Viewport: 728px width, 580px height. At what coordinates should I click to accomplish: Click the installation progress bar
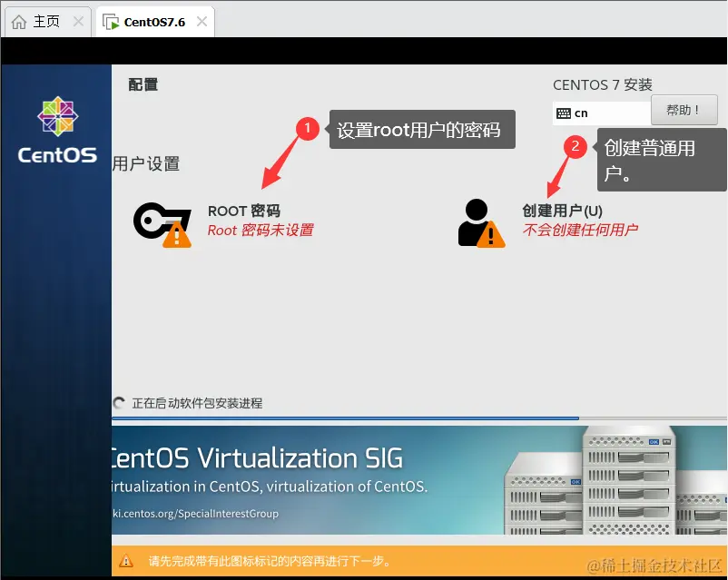coord(419,418)
